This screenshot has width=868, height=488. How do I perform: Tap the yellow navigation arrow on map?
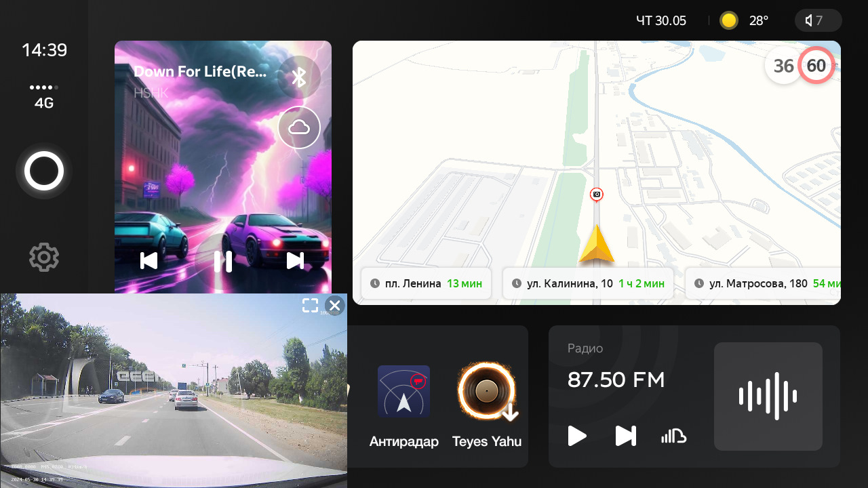(597, 243)
